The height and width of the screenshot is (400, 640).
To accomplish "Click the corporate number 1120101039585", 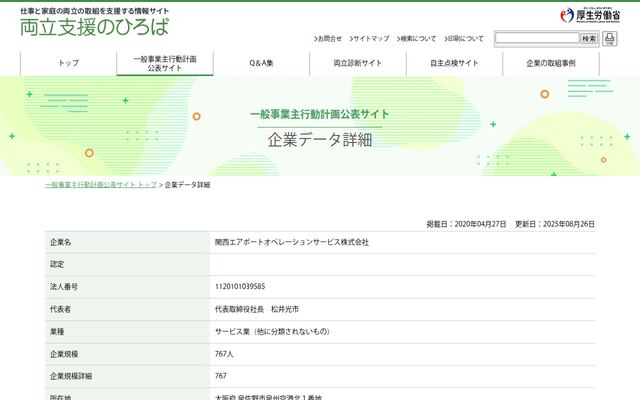I will pyautogui.click(x=240, y=287).
